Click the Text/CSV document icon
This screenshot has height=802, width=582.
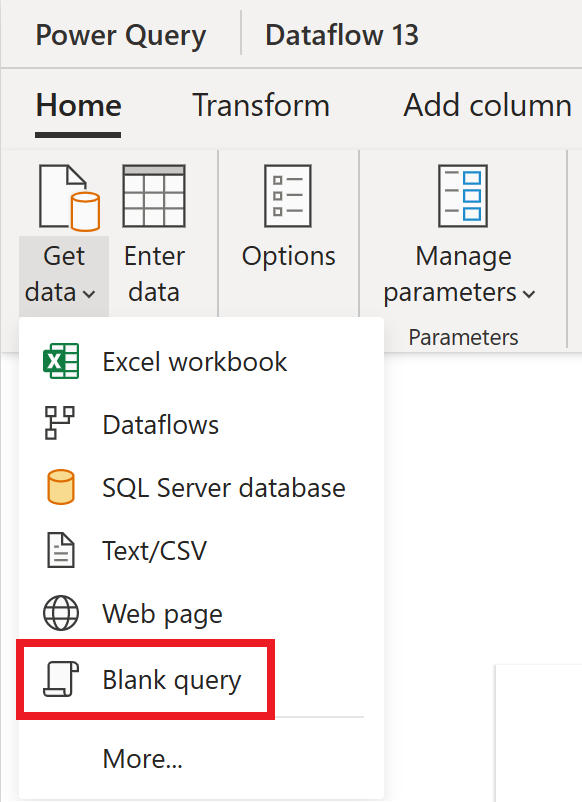61,550
